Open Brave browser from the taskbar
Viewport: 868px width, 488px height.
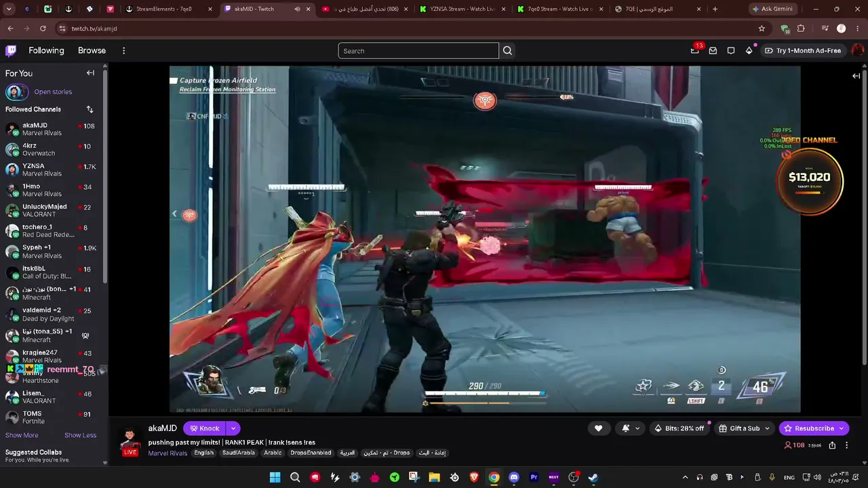pyautogui.click(x=474, y=477)
